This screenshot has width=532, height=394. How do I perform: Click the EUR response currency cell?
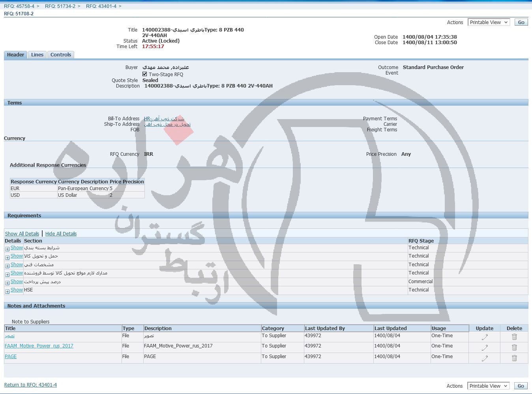click(34, 189)
